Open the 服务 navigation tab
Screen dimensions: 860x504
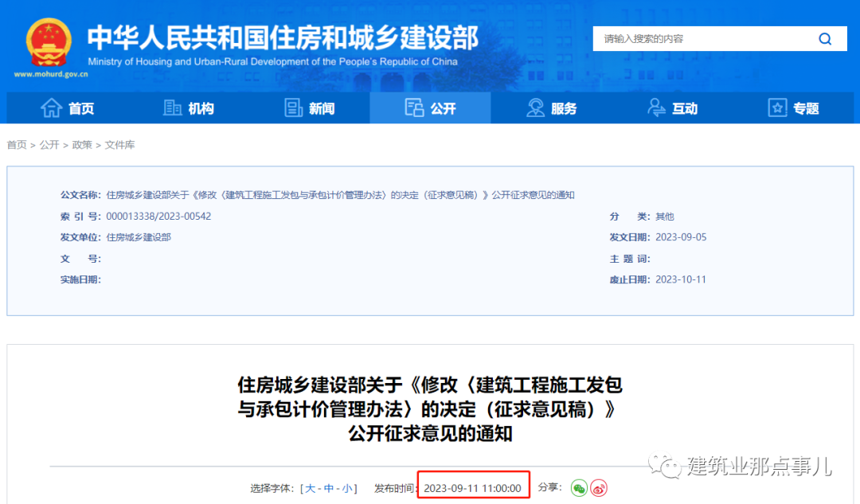click(551, 108)
